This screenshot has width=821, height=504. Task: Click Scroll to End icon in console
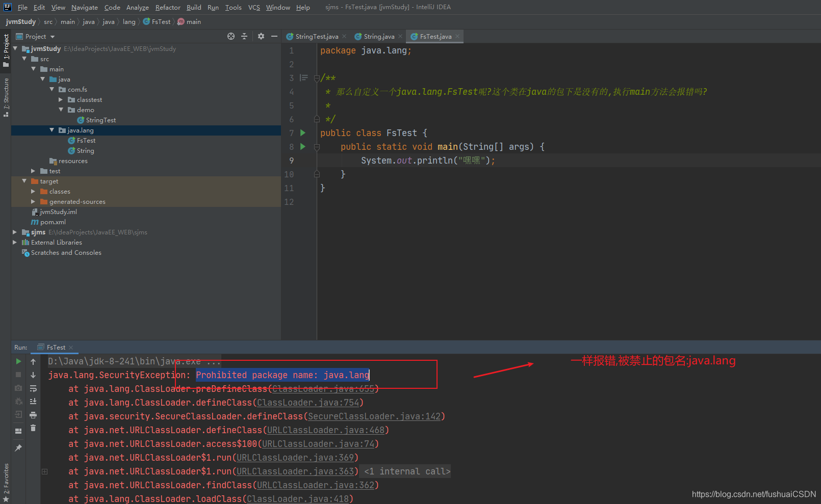tap(33, 402)
